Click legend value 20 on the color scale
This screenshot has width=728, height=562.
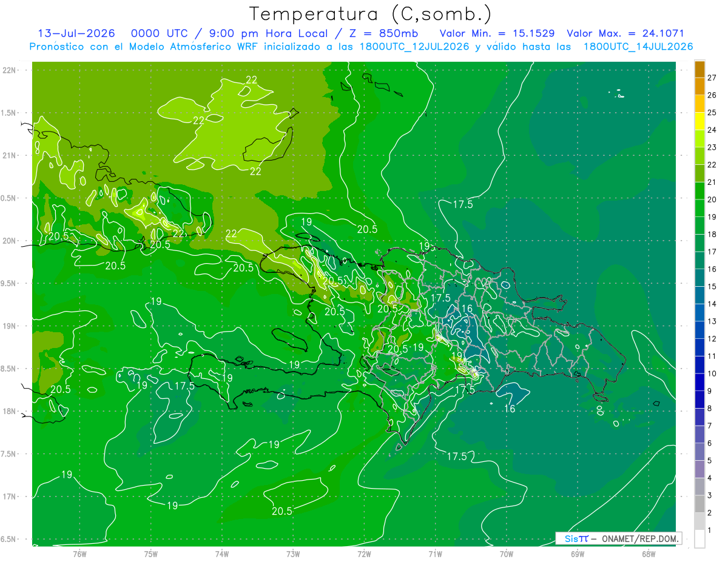[x=713, y=199]
